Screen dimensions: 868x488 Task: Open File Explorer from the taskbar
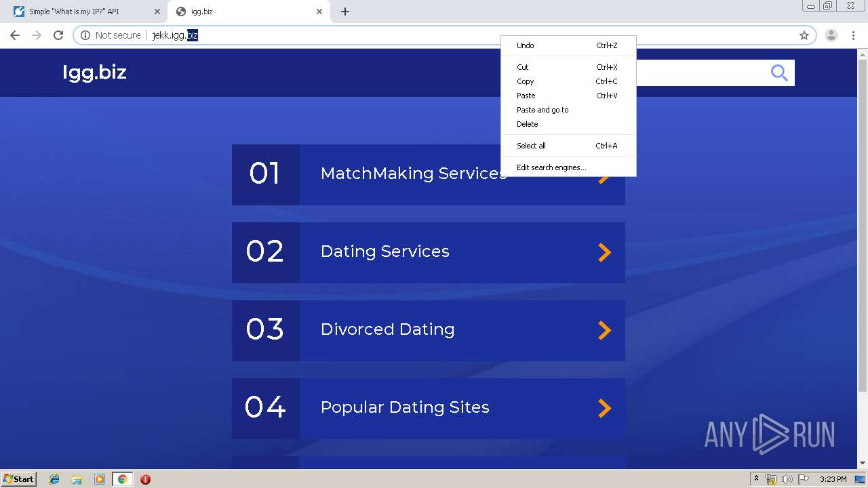click(77, 479)
